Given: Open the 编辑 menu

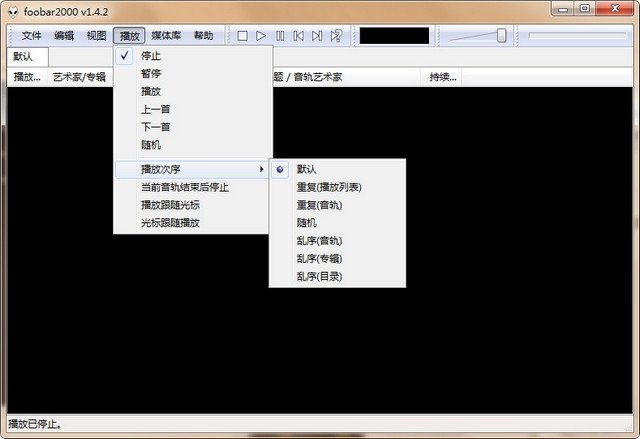Looking at the screenshot, I should pos(64,36).
